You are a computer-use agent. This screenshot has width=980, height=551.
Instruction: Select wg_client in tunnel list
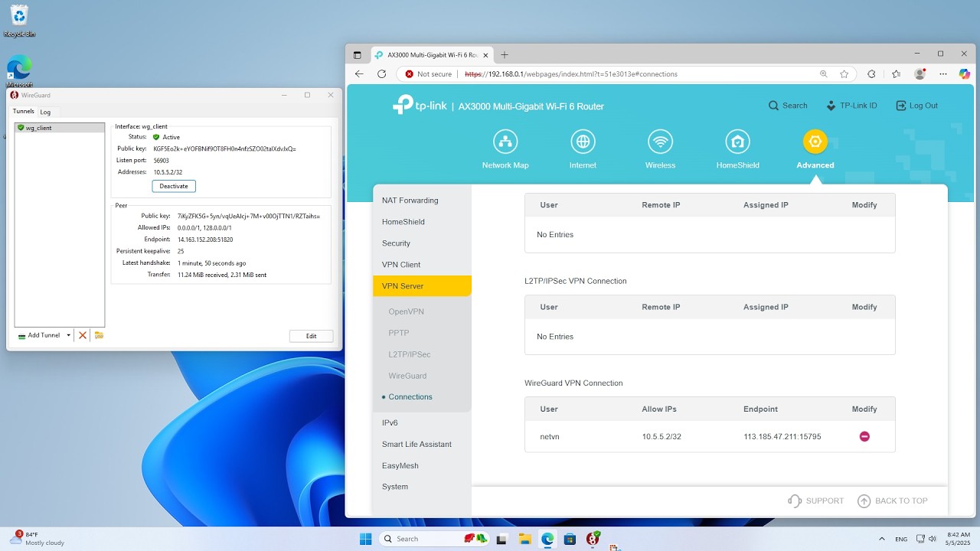(60, 128)
